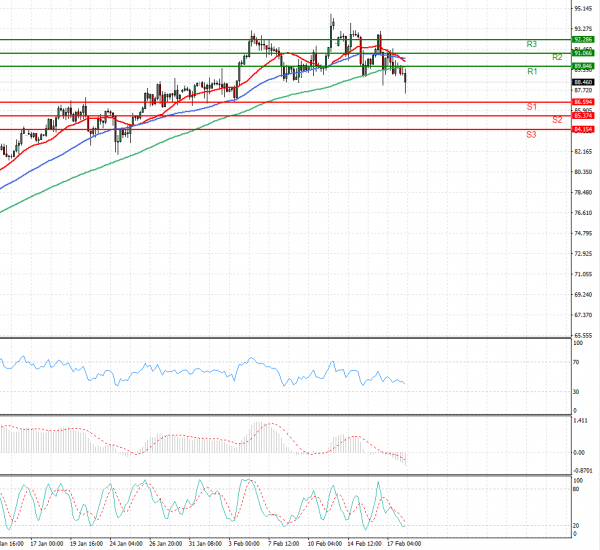The height and width of the screenshot is (550, 600).
Task: Click the R1 resistance label
Action: pyautogui.click(x=532, y=72)
